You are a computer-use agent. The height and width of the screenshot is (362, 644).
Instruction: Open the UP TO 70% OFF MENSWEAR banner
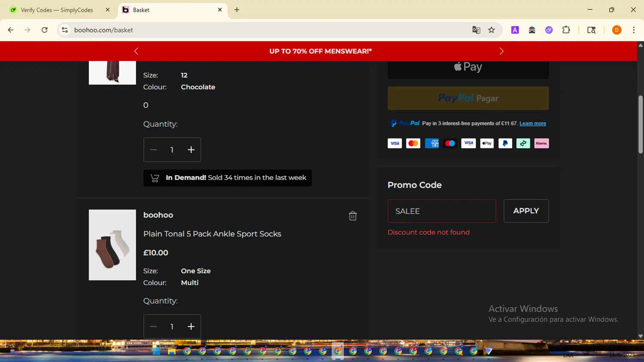tap(320, 51)
